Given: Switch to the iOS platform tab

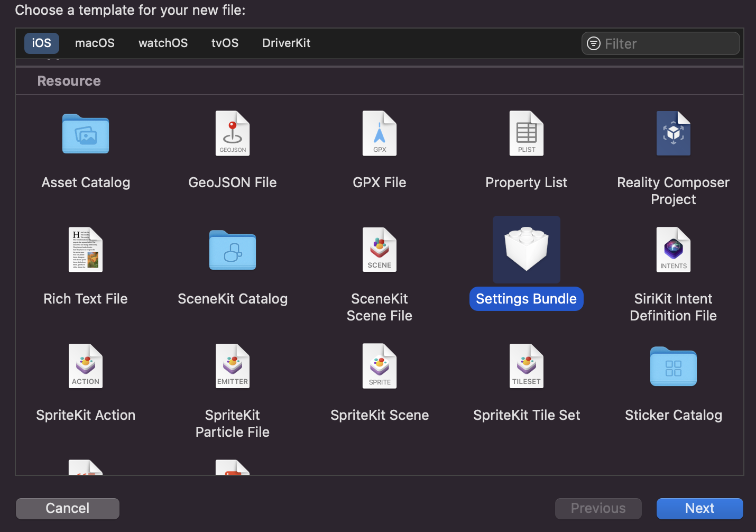Looking at the screenshot, I should [x=42, y=43].
